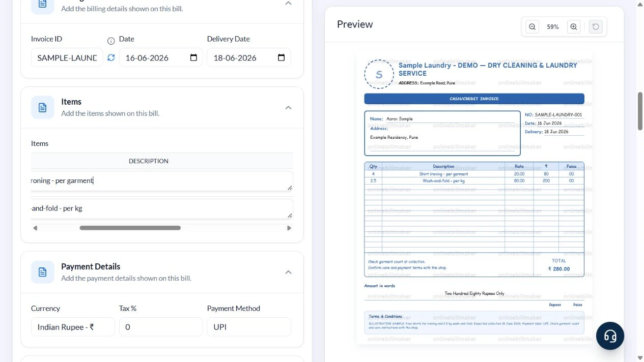Click the CASH/CREDIT INVOICE banner in preview
644x362 pixels.
[x=474, y=99]
